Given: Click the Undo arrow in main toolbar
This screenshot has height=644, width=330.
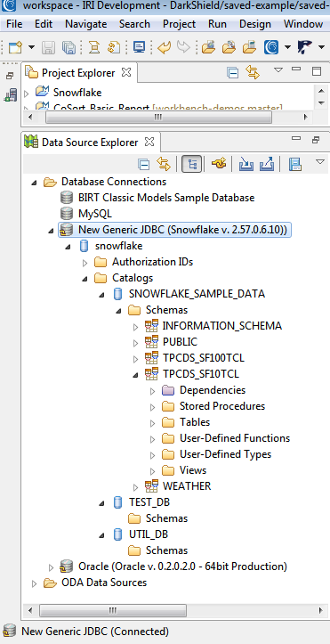Looking at the screenshot, I should [164, 47].
